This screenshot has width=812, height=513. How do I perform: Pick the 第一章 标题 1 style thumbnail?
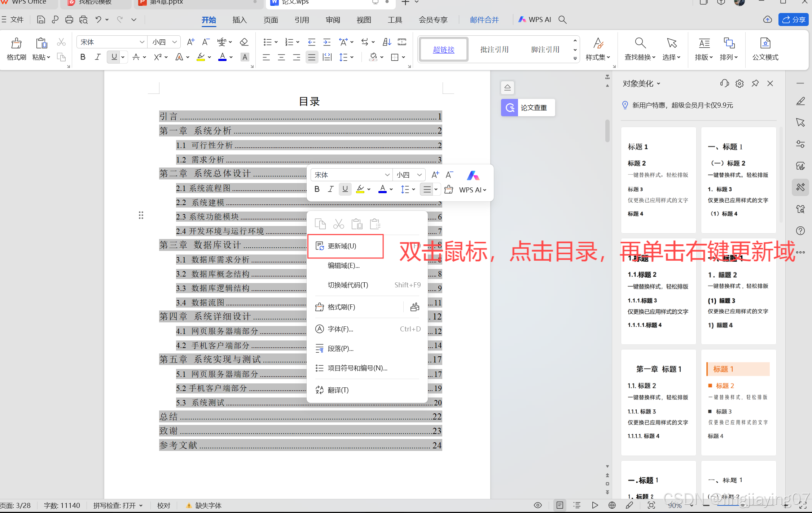click(658, 402)
